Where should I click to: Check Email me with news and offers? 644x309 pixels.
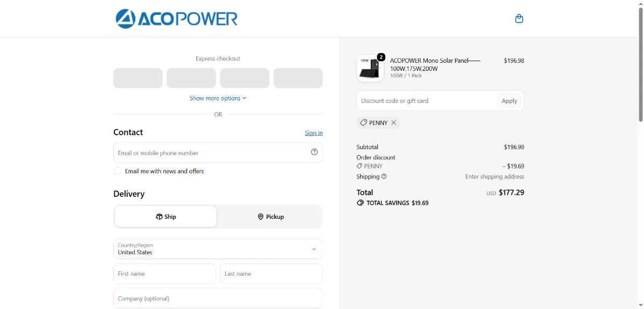click(118, 171)
